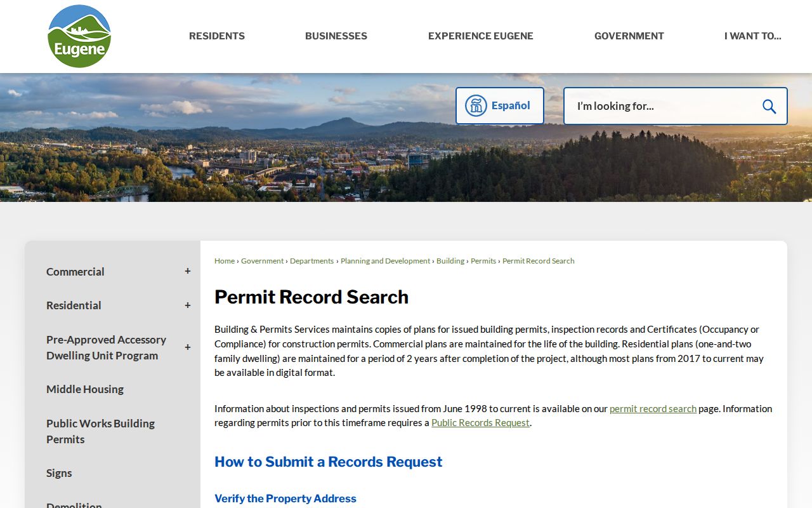The image size is (812, 508).
Task: Open Residential in the sidebar
Action: click(74, 305)
